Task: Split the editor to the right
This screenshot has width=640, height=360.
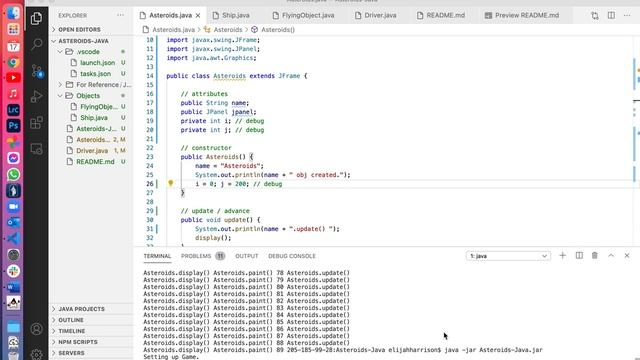Action: pyautogui.click(x=611, y=16)
